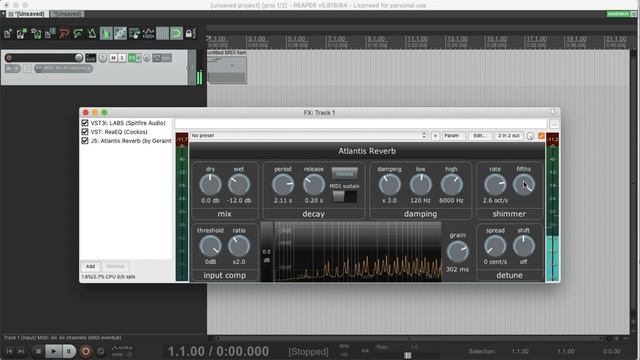Click the New Project toolbar icon
Image resolution: width=640 pixels, height=360 pixels.
(x=8, y=33)
